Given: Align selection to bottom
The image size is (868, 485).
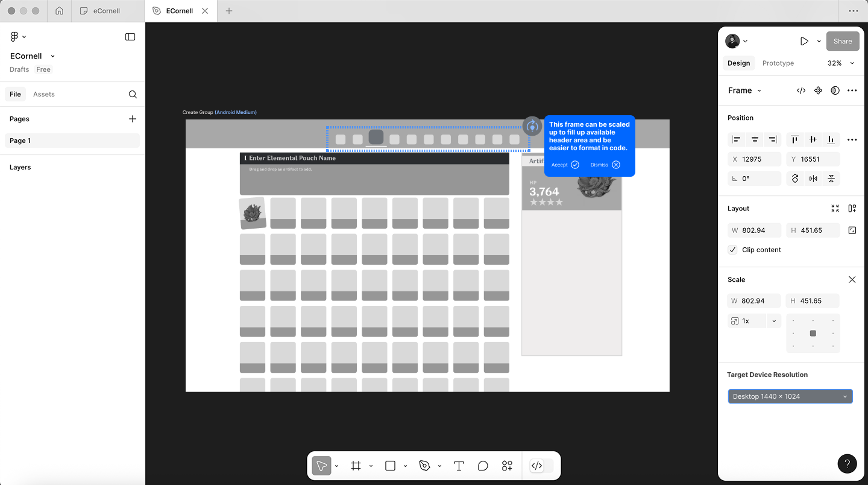Looking at the screenshot, I should point(831,139).
